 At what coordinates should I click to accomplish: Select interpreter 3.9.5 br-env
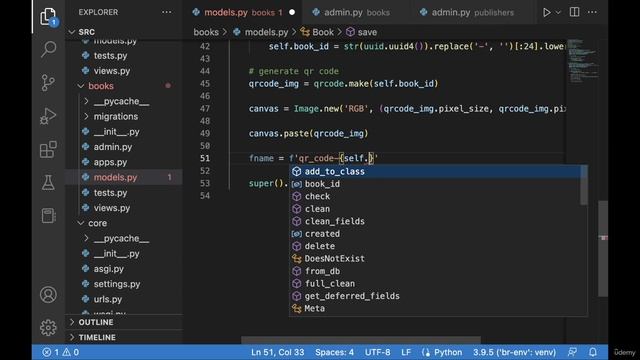tap(514, 352)
